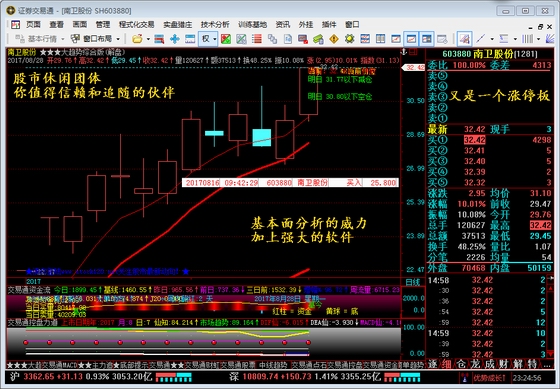Click the gear settings icon in toolbar

tap(349, 39)
